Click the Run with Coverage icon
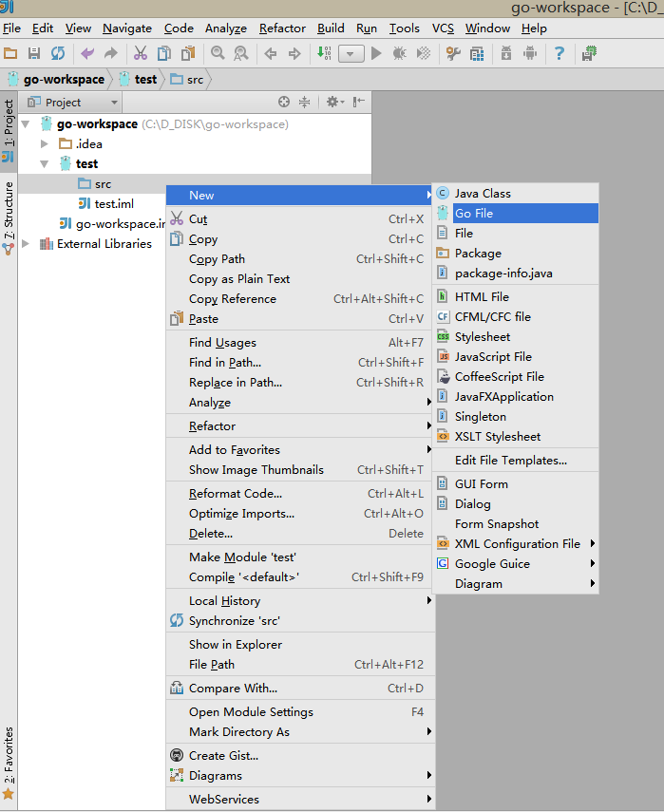 (423, 53)
